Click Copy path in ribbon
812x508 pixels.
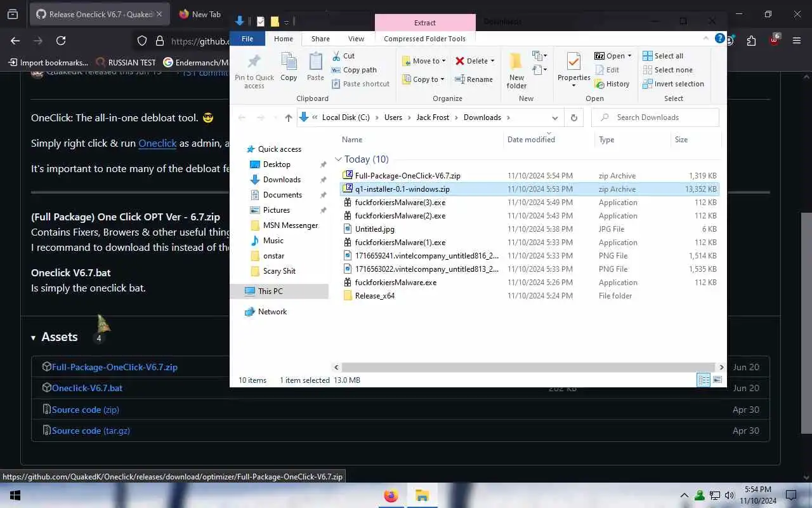tap(354, 70)
